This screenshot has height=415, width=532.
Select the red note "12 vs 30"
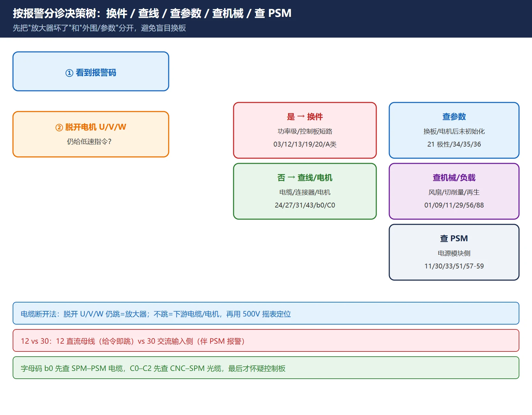click(266, 340)
